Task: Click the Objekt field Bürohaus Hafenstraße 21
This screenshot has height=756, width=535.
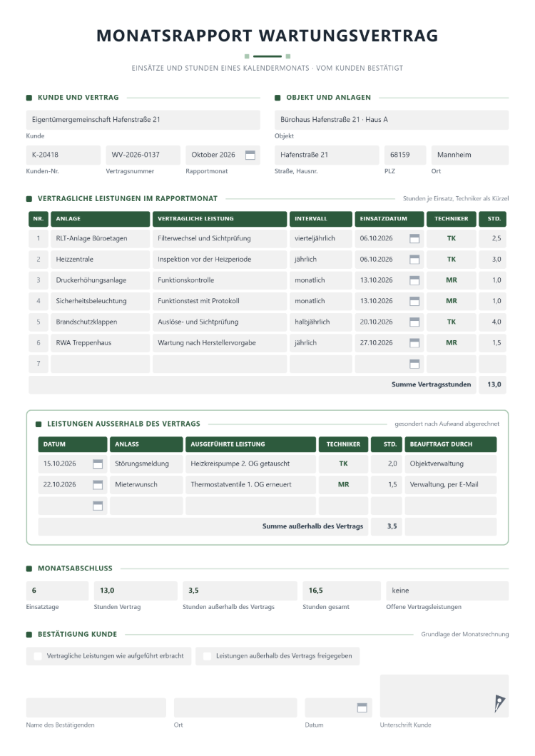Action: (391, 120)
